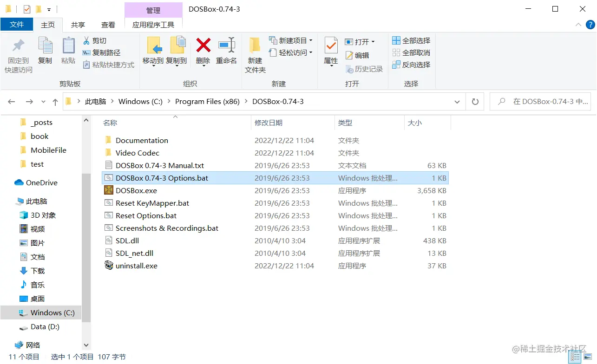The image size is (597, 364).
Task: Click This PC (此电脑) in the address path
Action: pyautogui.click(x=95, y=102)
